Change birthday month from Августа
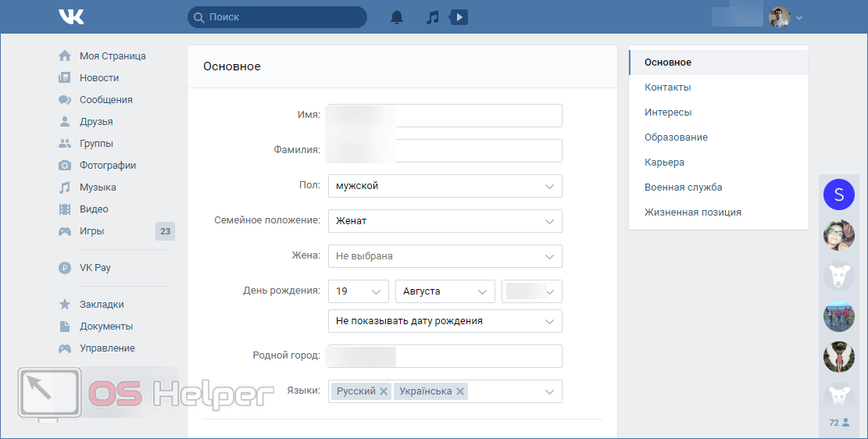Viewport: 868px width, 439px height. [x=445, y=291]
